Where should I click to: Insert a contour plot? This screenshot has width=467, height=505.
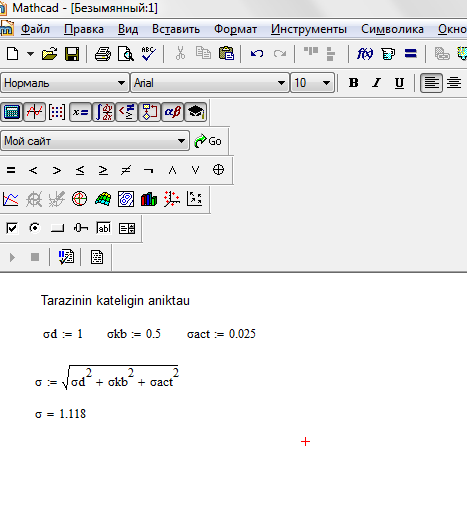126,199
